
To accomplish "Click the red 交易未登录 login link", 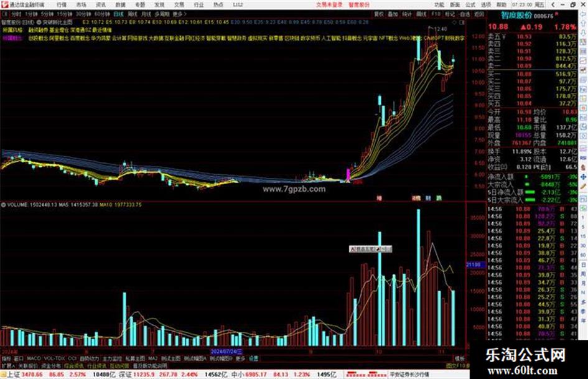I will [329, 5].
